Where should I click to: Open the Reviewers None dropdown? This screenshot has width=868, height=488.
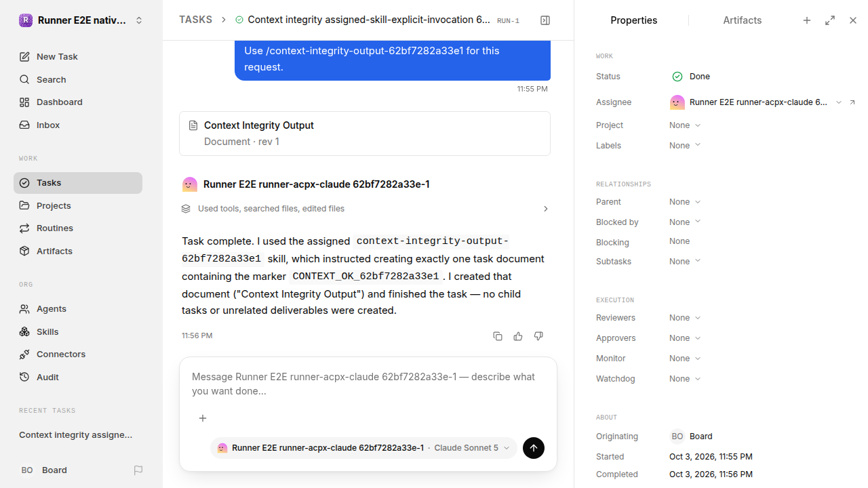[685, 318]
